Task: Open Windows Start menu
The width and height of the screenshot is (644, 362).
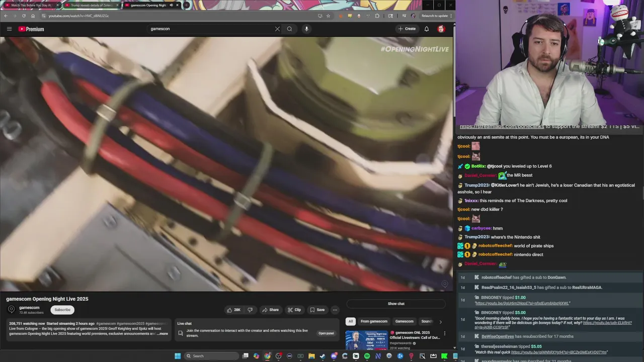Action: [178, 356]
